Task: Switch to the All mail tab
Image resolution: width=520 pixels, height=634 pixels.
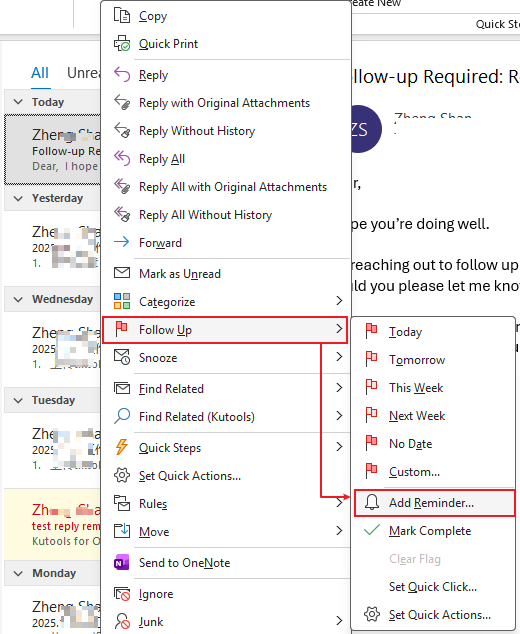Action: [40, 73]
